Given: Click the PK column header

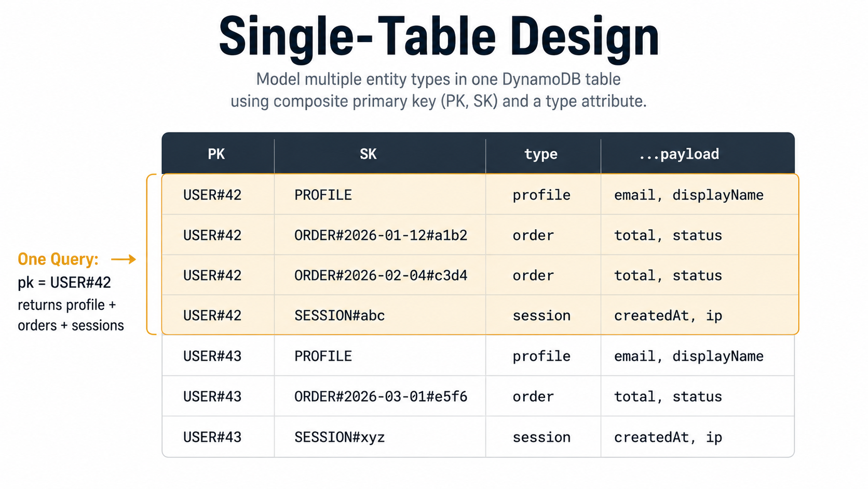Looking at the screenshot, I should click(x=216, y=154).
